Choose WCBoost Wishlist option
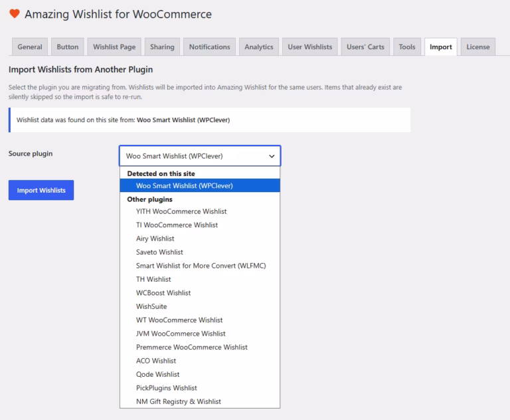 click(200, 293)
